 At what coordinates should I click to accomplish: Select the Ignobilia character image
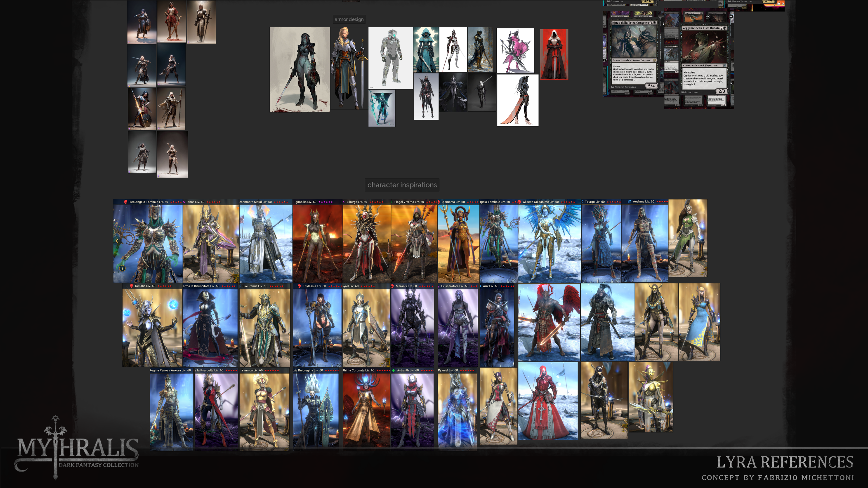point(317,243)
